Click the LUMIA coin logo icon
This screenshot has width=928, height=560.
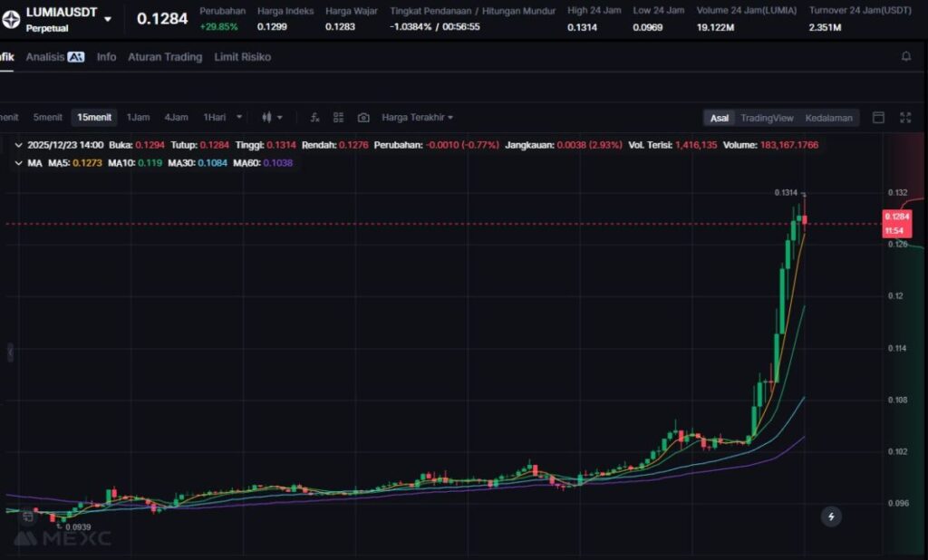point(13,19)
